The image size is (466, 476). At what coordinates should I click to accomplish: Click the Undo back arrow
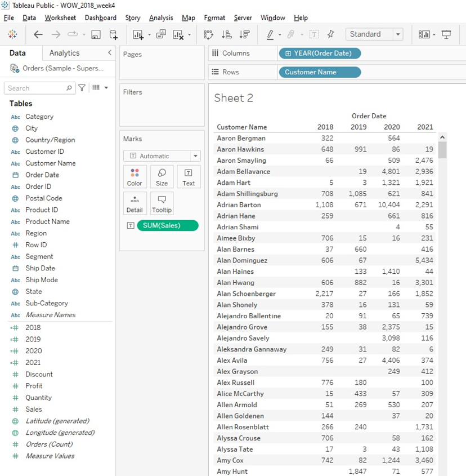[38, 34]
